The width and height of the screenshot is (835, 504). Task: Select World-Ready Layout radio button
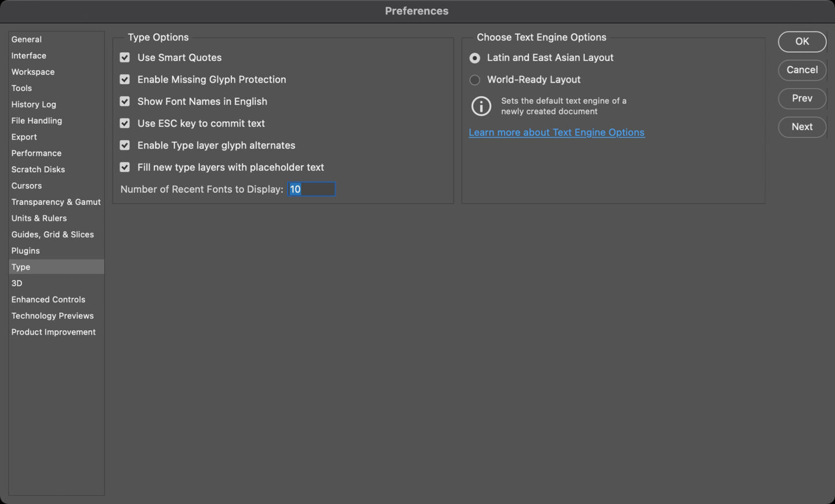[x=475, y=80]
